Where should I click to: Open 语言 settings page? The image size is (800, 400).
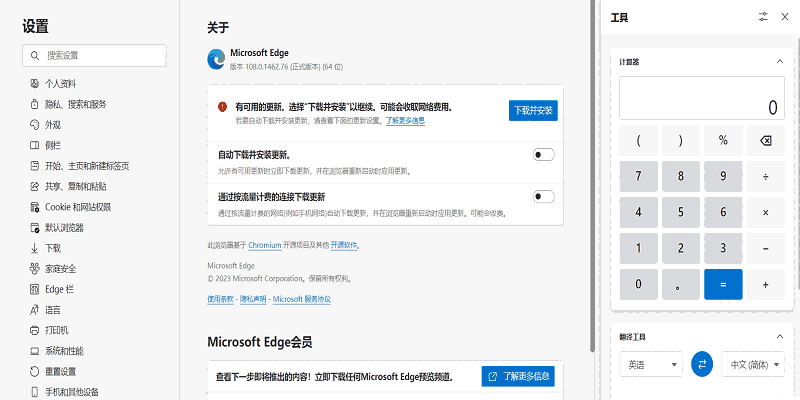[x=53, y=310]
